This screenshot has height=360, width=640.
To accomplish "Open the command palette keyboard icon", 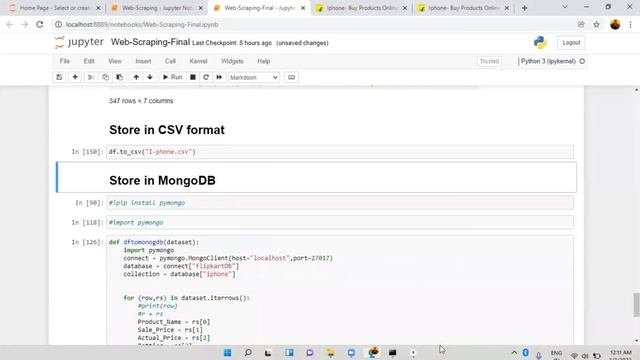I will click(291, 77).
